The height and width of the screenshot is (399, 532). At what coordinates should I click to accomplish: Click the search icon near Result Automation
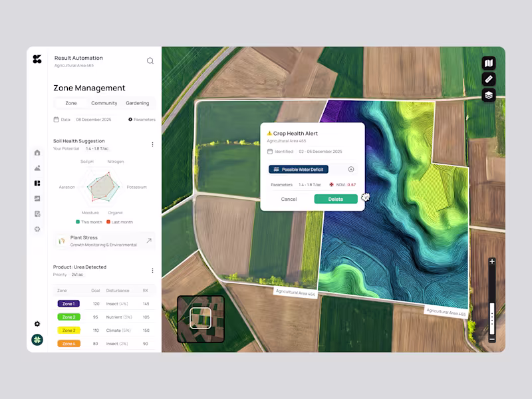(150, 61)
